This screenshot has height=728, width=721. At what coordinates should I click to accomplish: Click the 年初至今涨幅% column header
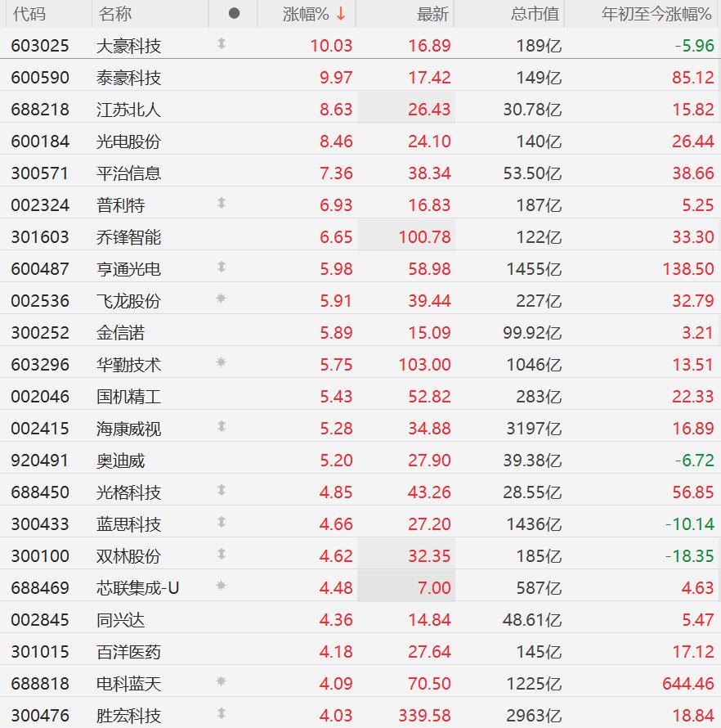pyautogui.click(x=656, y=14)
